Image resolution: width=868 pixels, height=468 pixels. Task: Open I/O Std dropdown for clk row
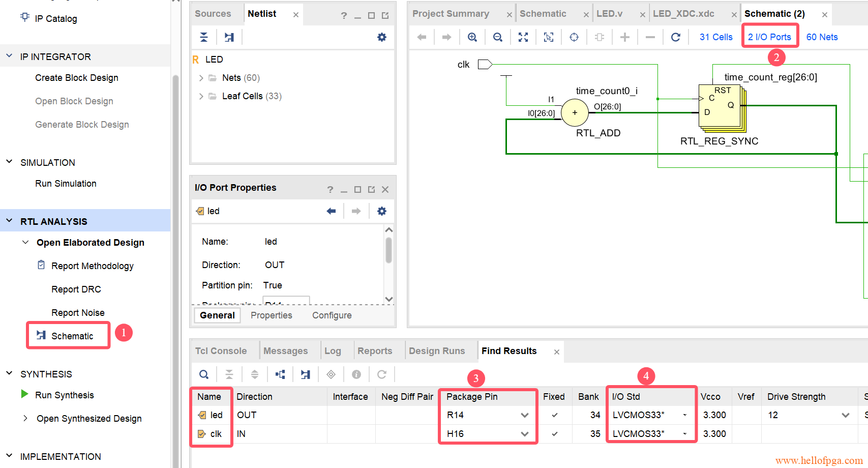tap(684, 434)
